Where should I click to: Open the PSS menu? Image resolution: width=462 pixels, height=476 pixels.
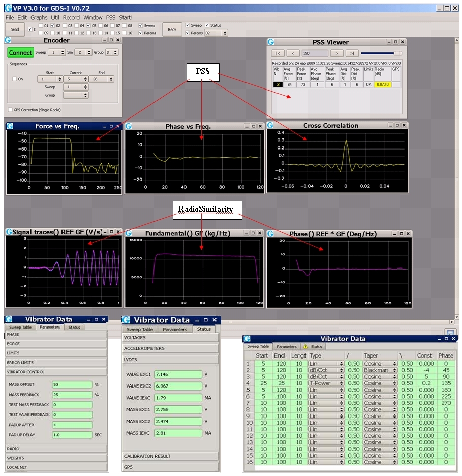(111, 18)
